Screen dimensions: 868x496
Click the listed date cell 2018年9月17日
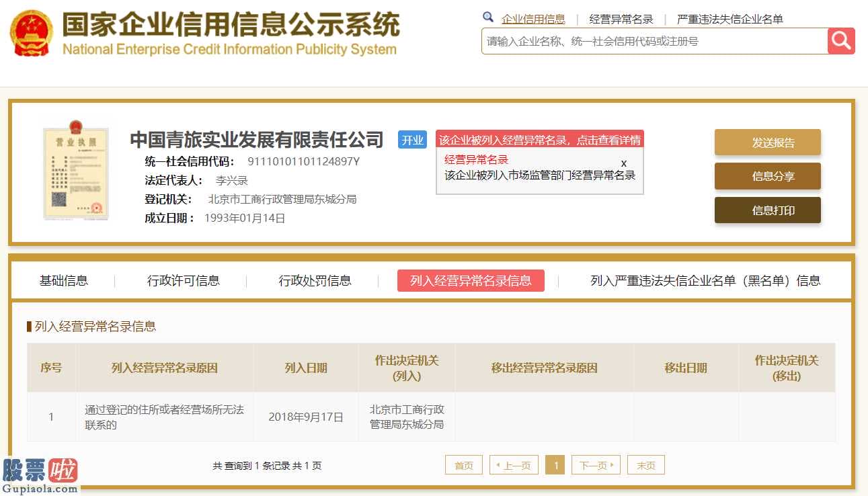[306, 417]
